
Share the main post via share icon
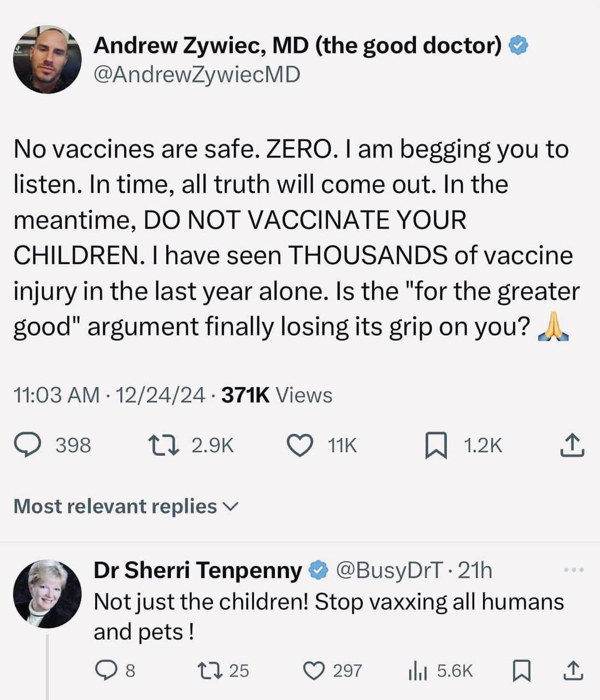[572, 445]
